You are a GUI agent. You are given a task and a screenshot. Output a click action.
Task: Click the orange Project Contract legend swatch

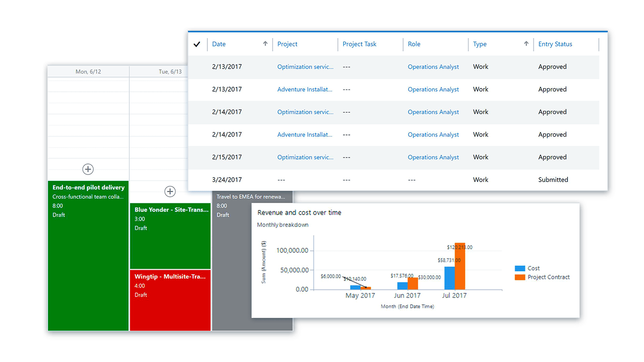coord(520,277)
